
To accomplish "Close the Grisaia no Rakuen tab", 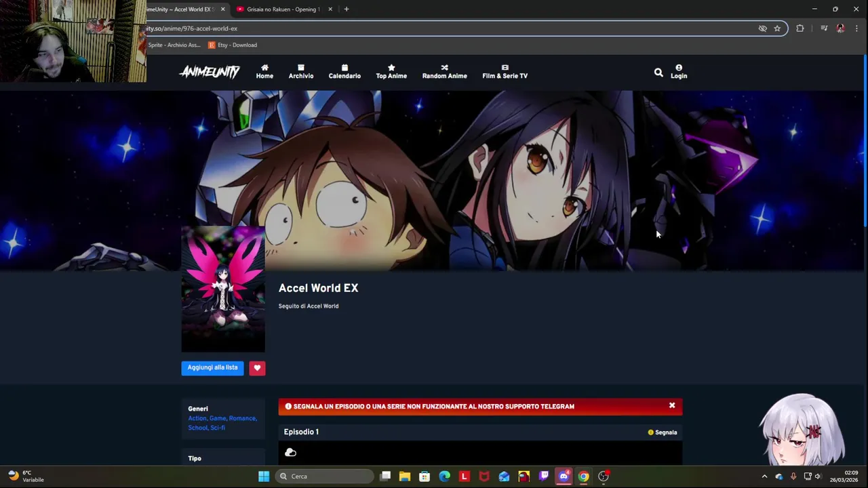I will (x=330, y=9).
